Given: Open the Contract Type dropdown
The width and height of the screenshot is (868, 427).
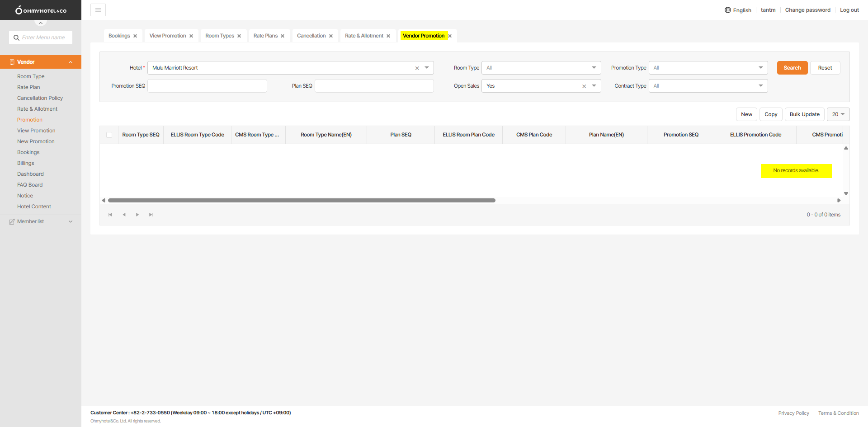Looking at the screenshot, I should (761, 86).
